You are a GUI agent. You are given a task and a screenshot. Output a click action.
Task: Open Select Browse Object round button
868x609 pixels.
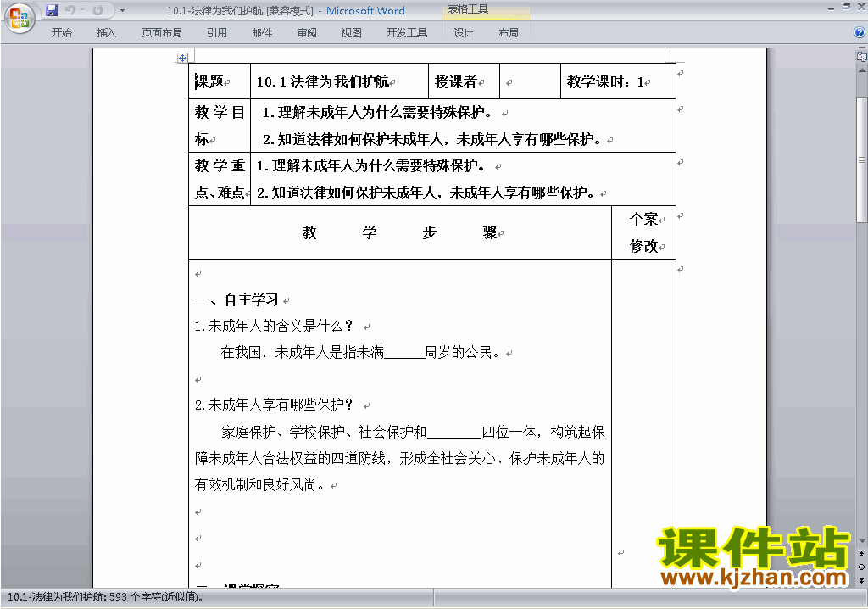tap(862, 567)
